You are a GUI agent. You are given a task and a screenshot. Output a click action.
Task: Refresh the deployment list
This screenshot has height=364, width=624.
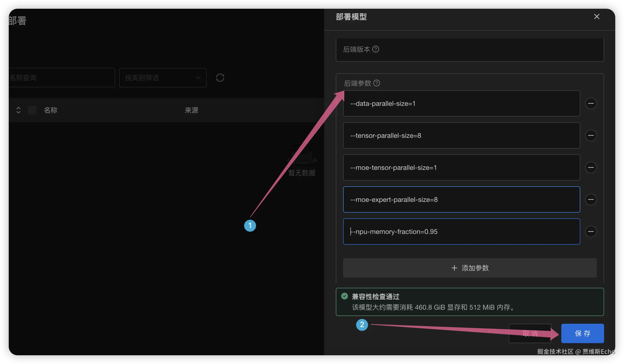point(220,78)
